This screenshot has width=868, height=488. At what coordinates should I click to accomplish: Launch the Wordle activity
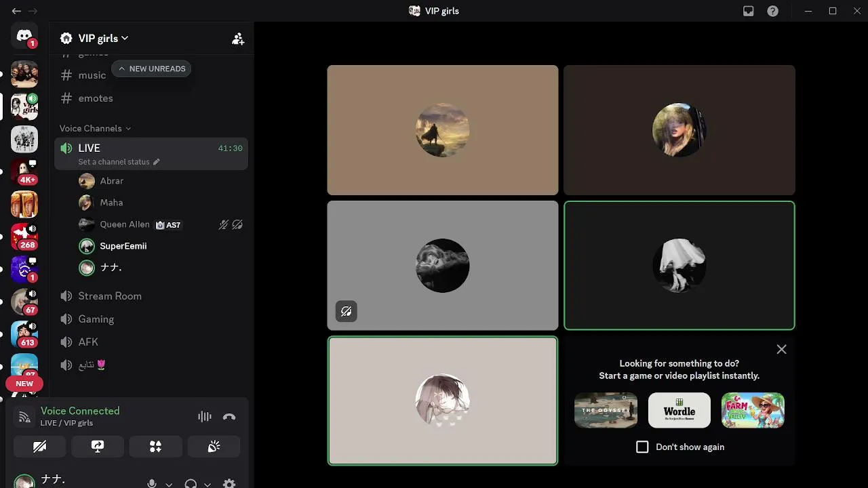pyautogui.click(x=679, y=410)
